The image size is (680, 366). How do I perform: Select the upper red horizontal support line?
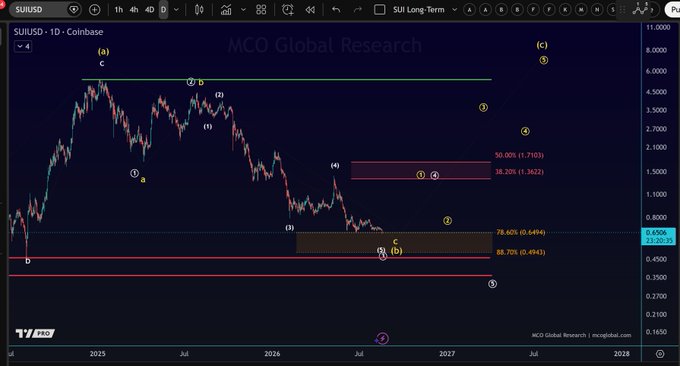pos(249,258)
